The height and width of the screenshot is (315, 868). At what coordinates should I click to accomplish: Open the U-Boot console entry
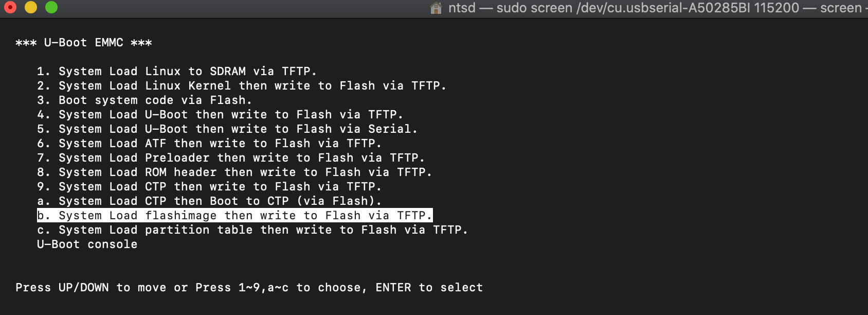(x=86, y=244)
